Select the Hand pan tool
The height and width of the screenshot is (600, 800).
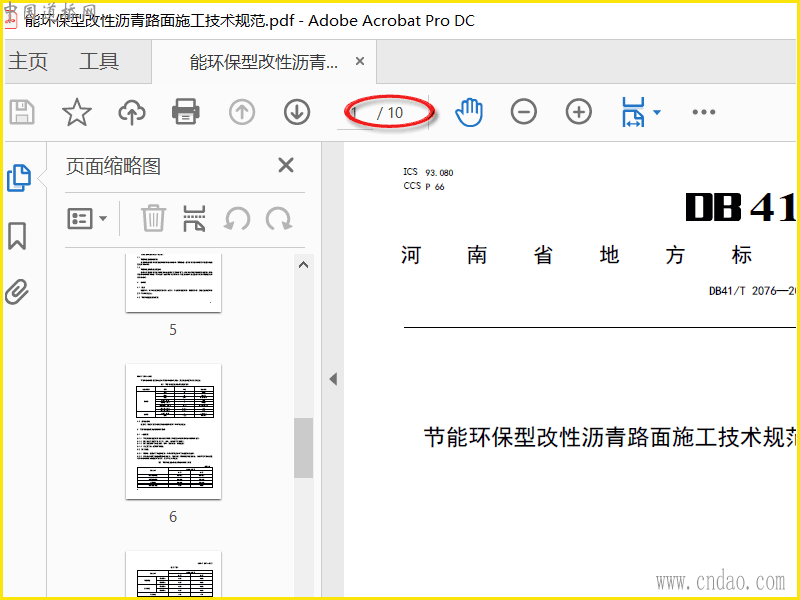click(469, 112)
